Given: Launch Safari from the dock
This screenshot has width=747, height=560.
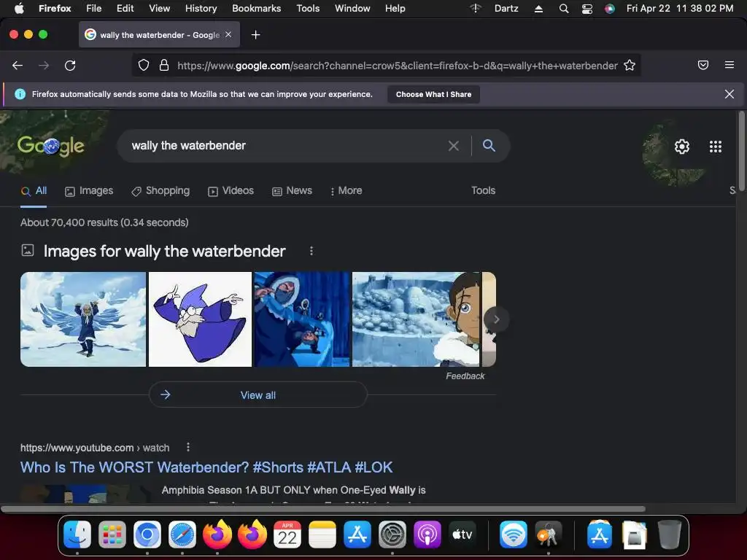Looking at the screenshot, I should click(x=182, y=534).
